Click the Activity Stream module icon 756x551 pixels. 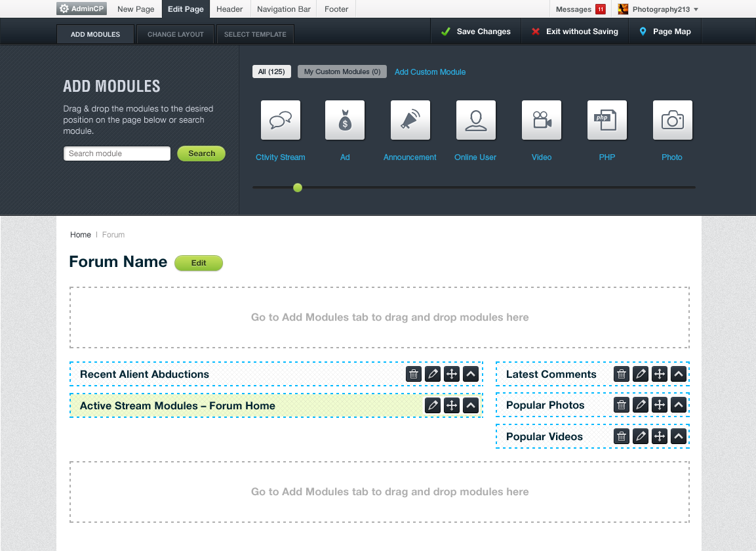click(x=281, y=120)
